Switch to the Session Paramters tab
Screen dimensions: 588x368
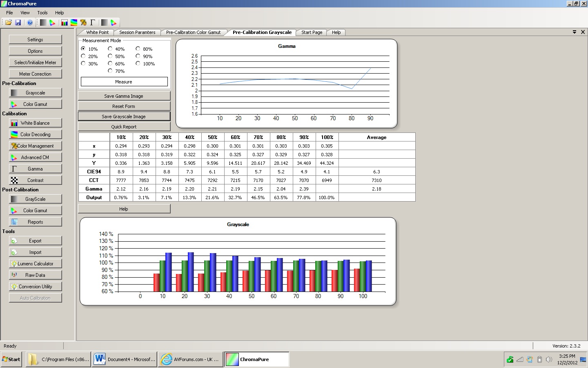coord(137,32)
